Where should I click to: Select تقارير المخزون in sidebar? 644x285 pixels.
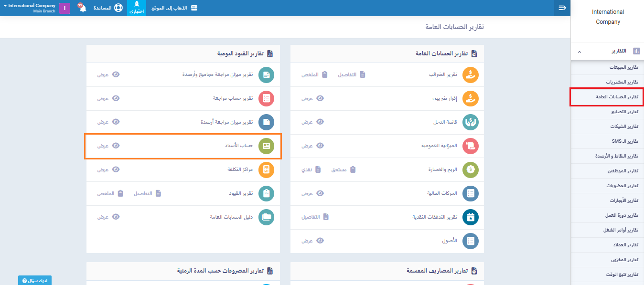pos(621,260)
